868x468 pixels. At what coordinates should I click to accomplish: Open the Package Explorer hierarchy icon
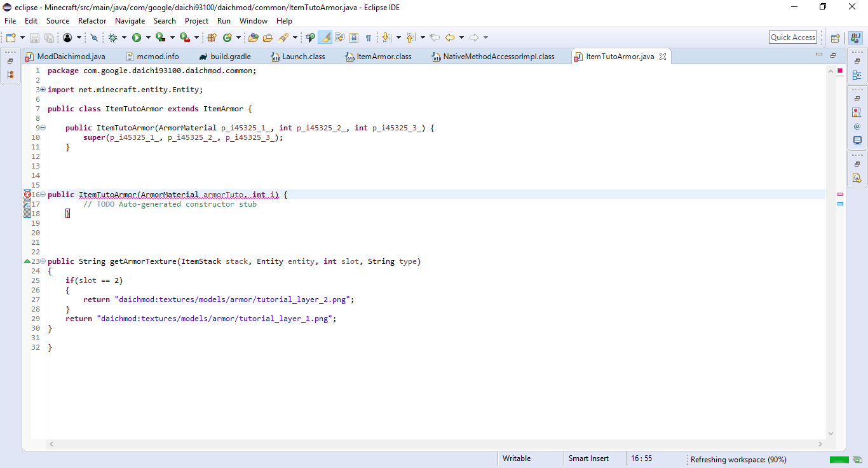10,75
